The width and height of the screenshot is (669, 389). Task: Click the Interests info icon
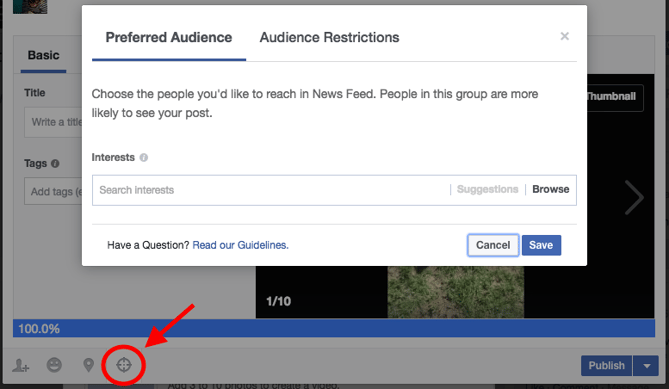(x=144, y=157)
